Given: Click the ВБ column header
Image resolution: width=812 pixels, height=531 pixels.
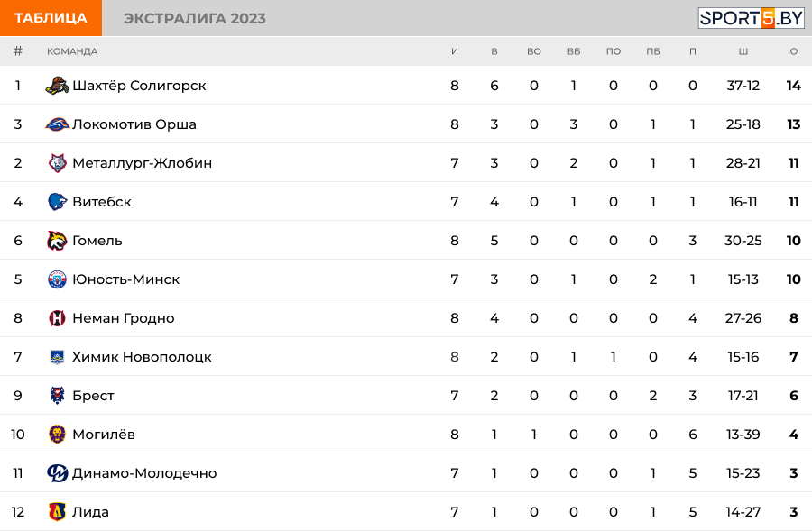Looking at the screenshot, I should pos(574,51).
